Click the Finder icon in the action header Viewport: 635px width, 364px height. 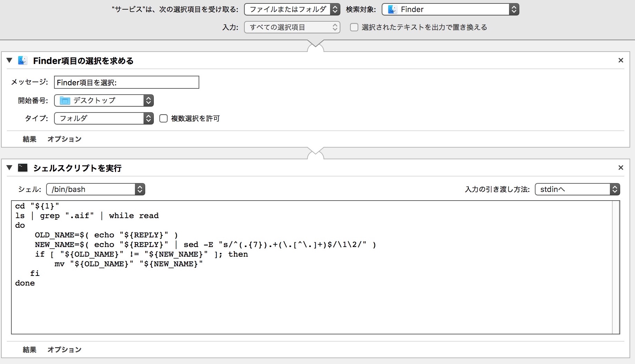23,61
